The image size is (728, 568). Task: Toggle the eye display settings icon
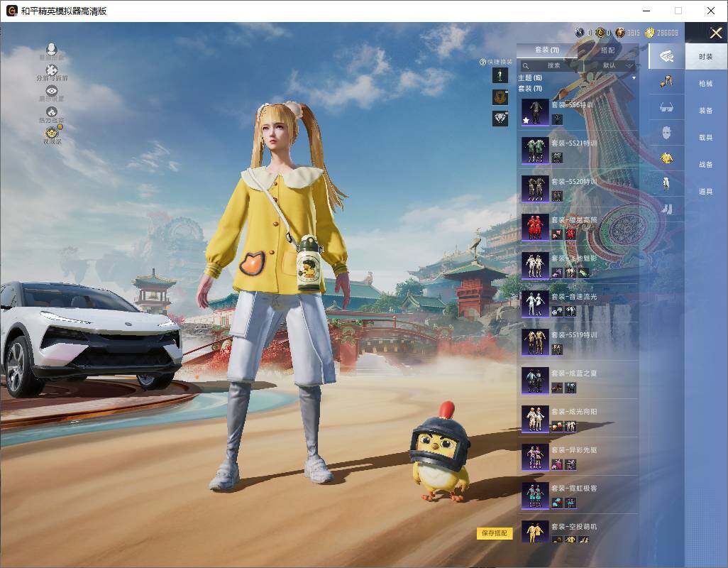pos(51,91)
